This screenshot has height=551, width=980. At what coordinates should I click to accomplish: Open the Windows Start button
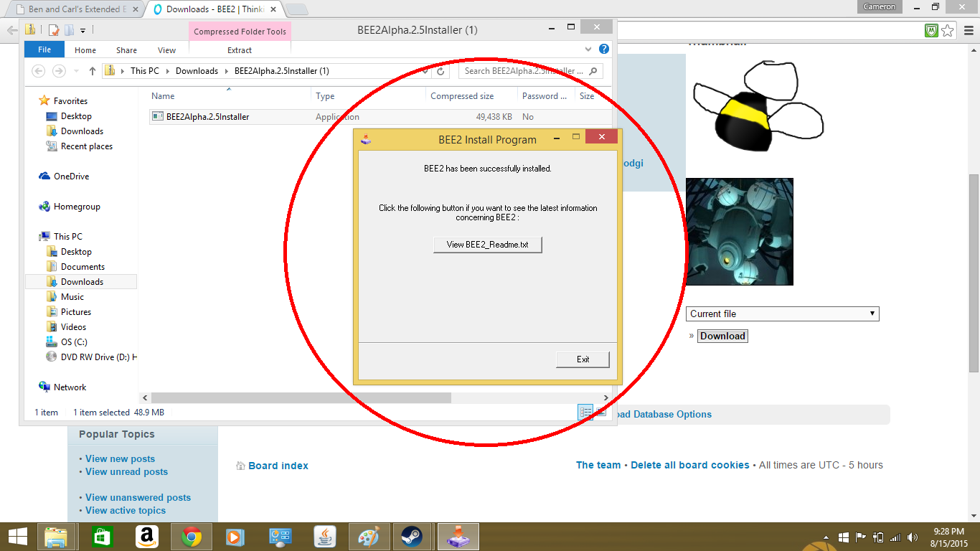click(17, 537)
